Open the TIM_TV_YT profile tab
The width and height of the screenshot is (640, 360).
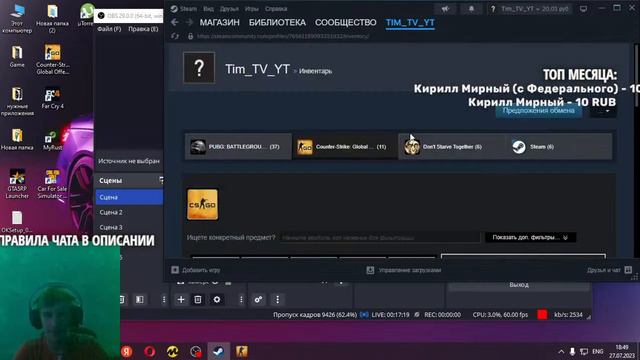pos(410,22)
